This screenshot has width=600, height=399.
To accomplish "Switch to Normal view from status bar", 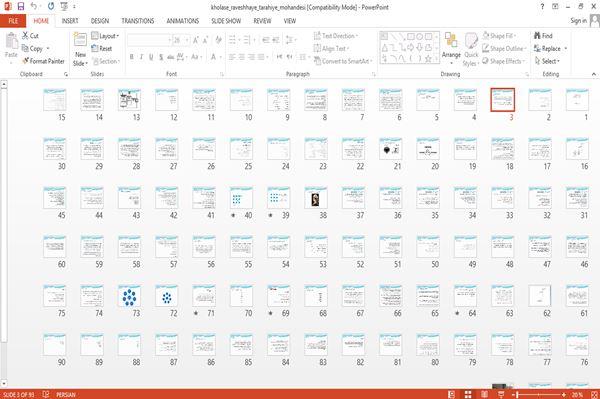I will tap(451, 394).
